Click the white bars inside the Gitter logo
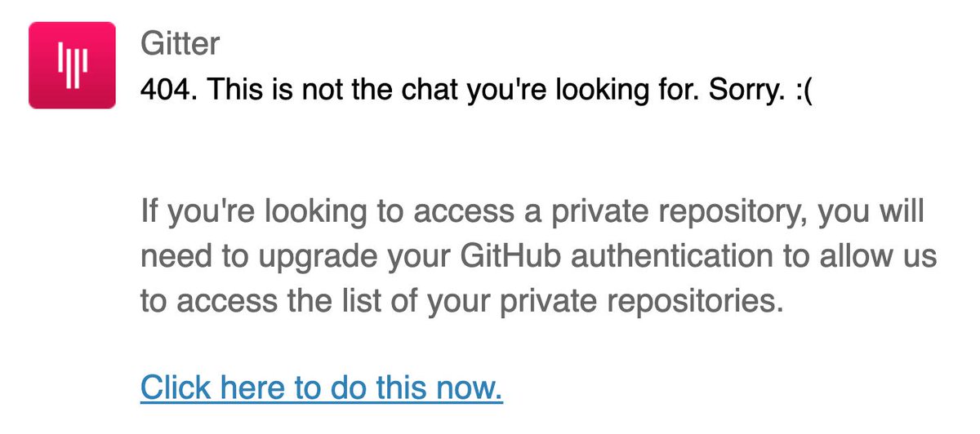Viewport: 980px width, 434px height. [72, 64]
